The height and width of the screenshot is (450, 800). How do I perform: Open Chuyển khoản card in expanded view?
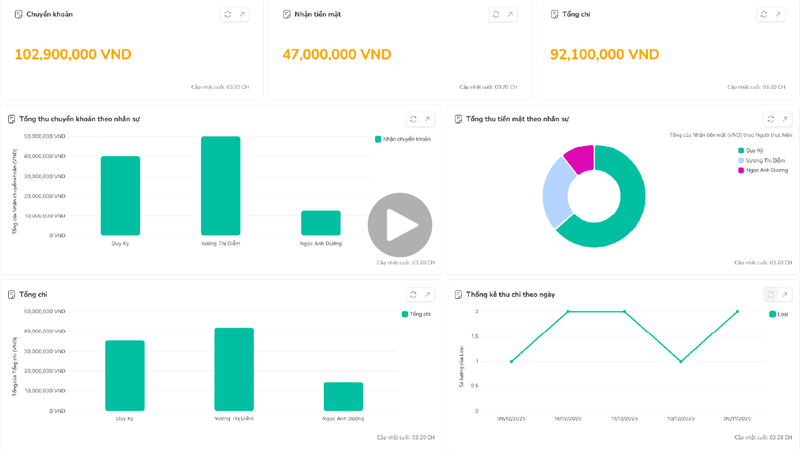click(x=242, y=15)
